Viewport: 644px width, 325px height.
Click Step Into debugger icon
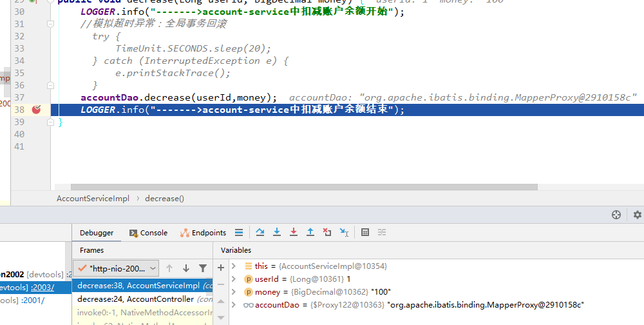tap(277, 232)
